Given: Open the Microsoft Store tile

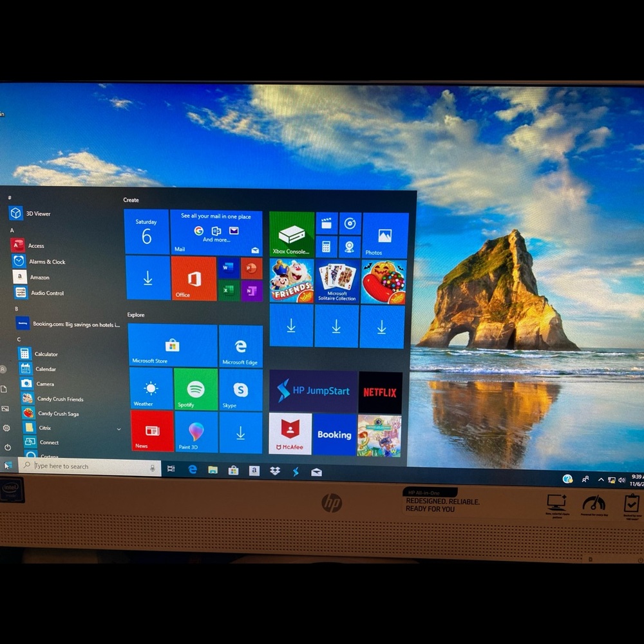Looking at the screenshot, I should coord(173,345).
